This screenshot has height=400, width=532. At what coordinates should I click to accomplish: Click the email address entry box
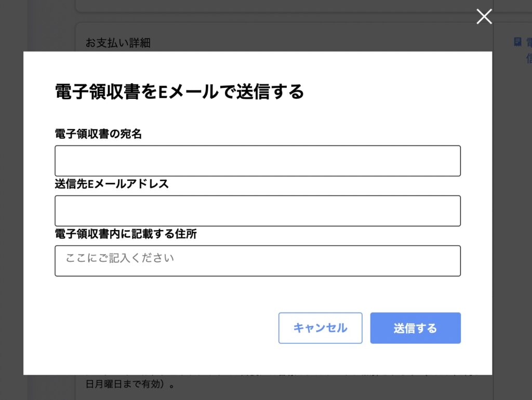click(258, 210)
